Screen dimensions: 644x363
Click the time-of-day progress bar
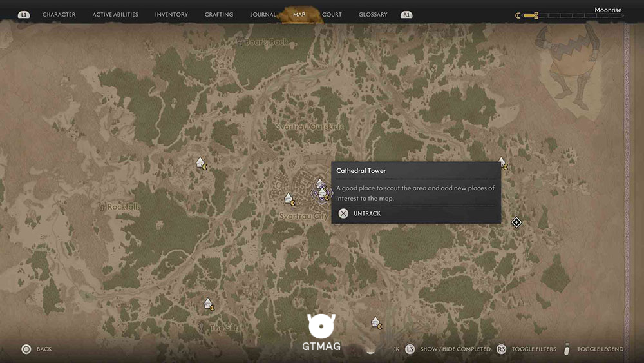tap(573, 15)
